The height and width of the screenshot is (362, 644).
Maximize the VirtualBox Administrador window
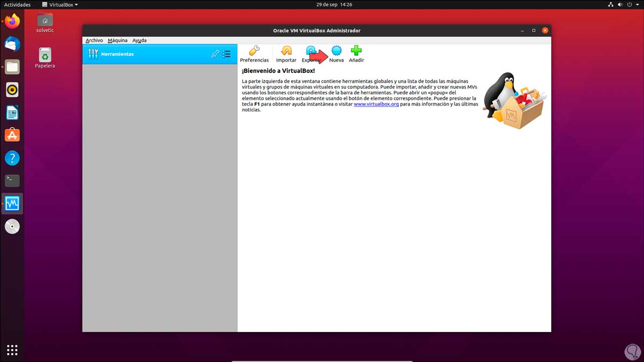click(x=534, y=31)
